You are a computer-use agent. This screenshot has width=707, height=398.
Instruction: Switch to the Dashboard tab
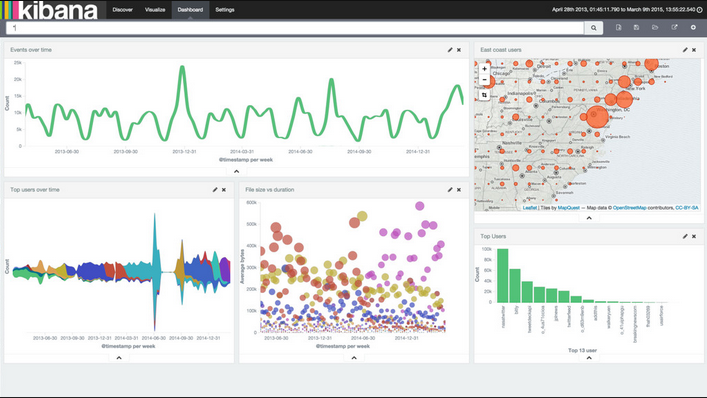click(190, 9)
